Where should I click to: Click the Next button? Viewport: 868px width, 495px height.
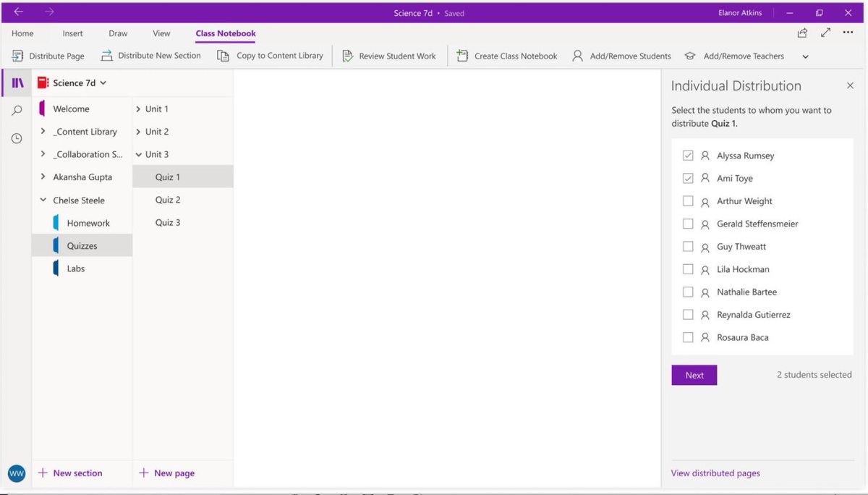pyautogui.click(x=694, y=375)
